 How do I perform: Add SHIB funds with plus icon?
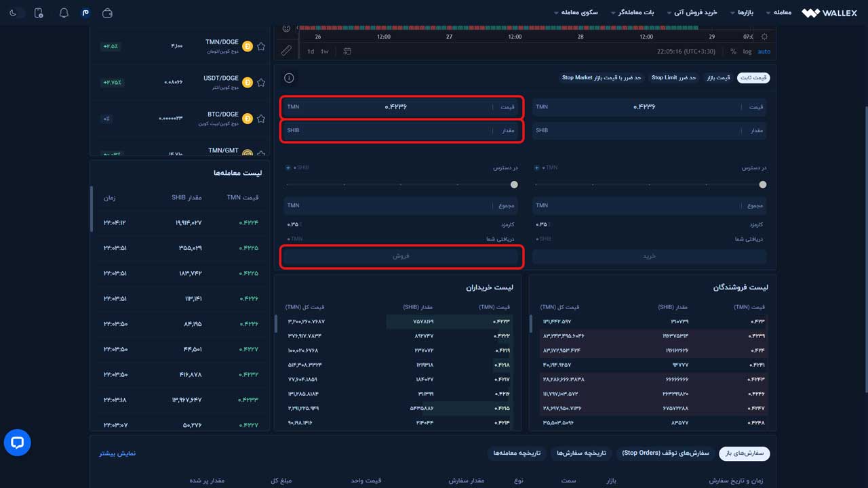point(288,167)
